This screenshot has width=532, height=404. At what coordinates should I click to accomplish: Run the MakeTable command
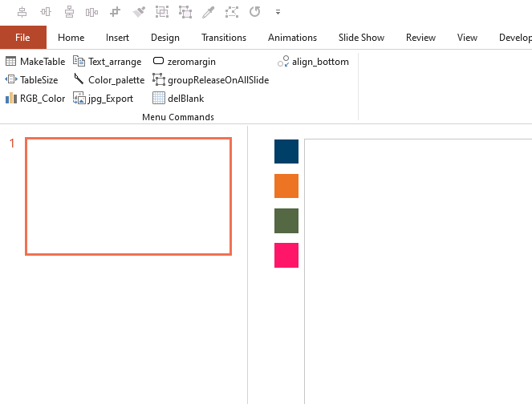point(35,62)
